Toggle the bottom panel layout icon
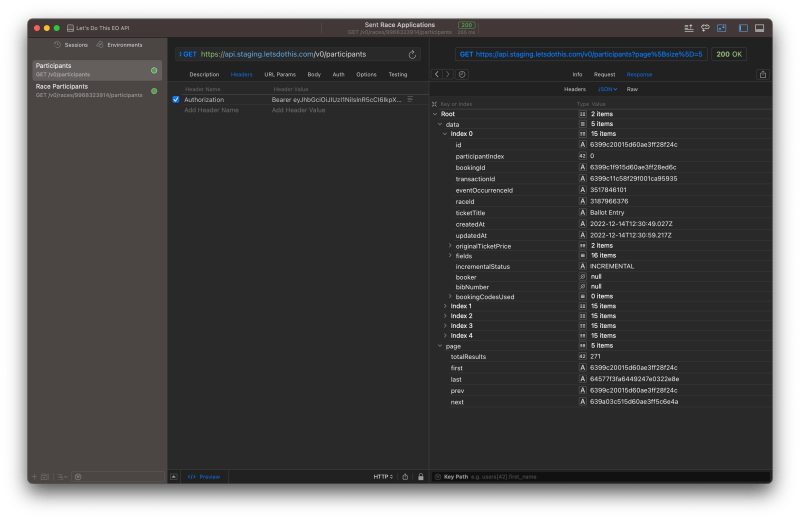800x520 pixels. [760, 28]
